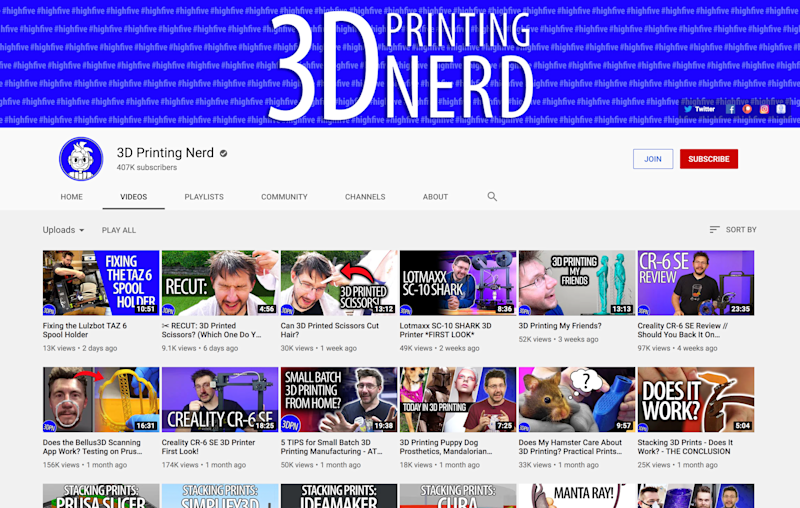800x508 pixels.
Task: Open the Uploads dropdown
Action: (x=63, y=230)
